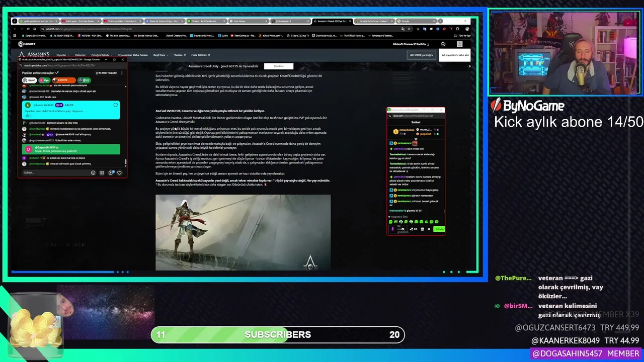Click Assassin's Creed logo in site nav
The image size is (644, 362).
34,54
